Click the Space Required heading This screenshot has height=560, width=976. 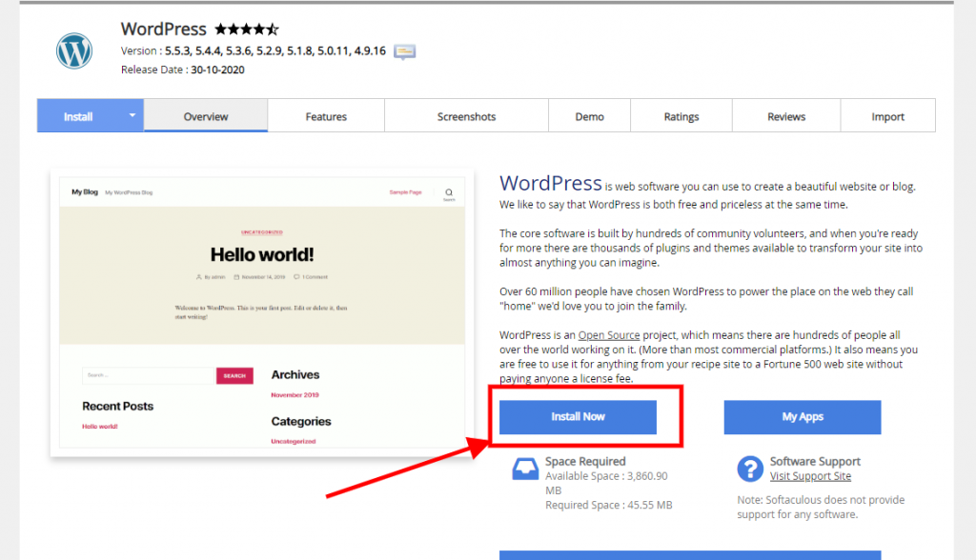585,462
